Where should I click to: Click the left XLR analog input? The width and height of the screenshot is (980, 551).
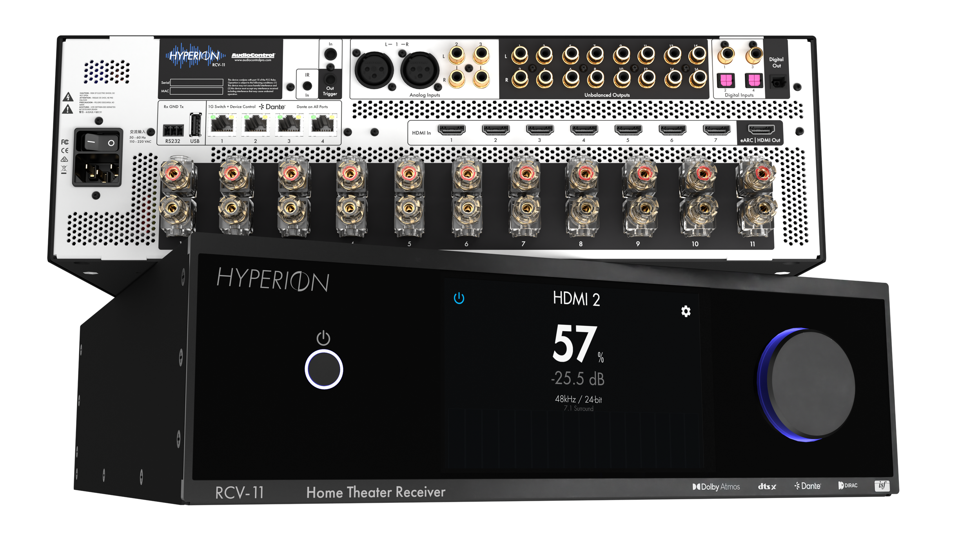click(374, 71)
